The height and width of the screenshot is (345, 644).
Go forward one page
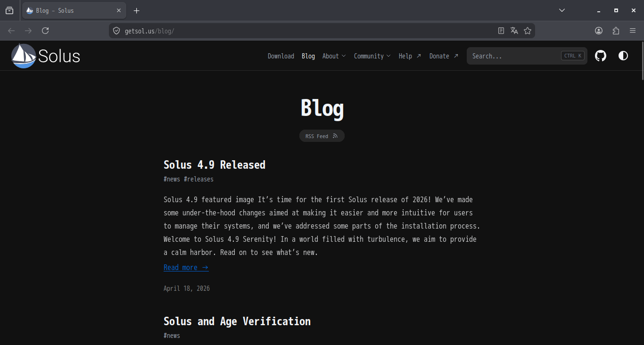point(28,31)
